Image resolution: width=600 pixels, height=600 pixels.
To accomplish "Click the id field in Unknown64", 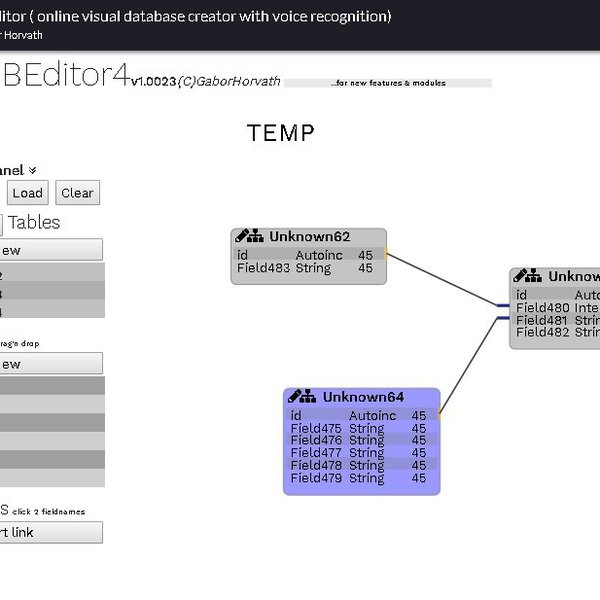I will pyautogui.click(x=296, y=416).
